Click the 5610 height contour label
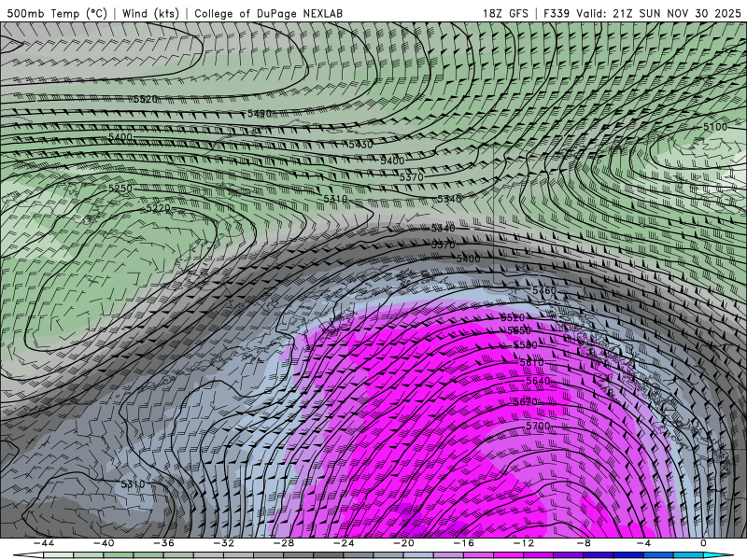Viewport: 747px width, 560px height. [x=531, y=362]
